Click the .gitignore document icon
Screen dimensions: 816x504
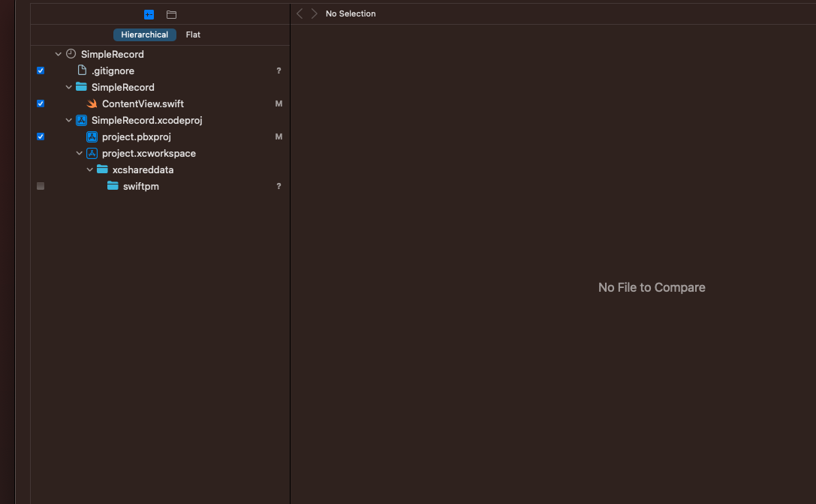coord(82,70)
